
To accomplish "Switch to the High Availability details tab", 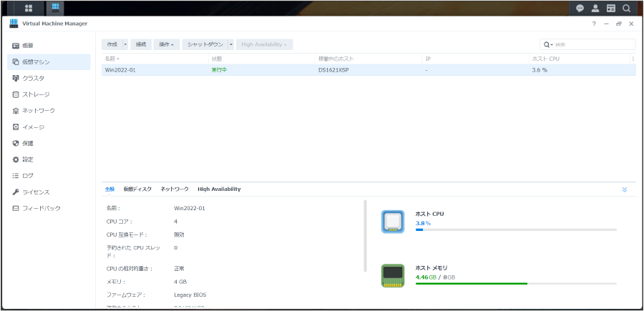I will point(219,189).
